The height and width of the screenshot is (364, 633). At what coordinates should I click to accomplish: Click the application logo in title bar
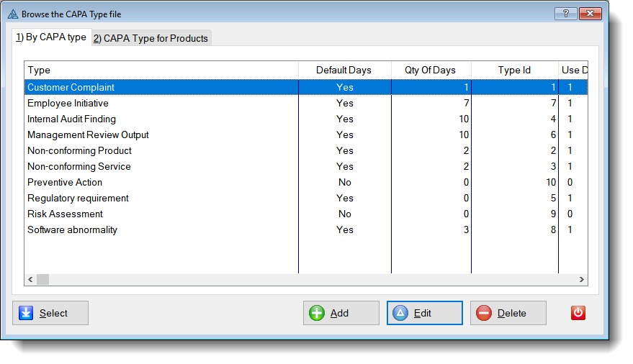click(12, 14)
